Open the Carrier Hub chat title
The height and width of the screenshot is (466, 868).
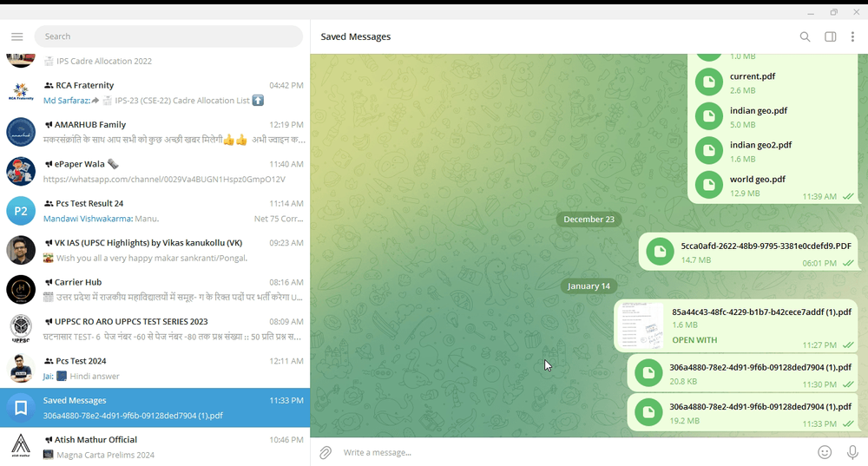coord(78,282)
